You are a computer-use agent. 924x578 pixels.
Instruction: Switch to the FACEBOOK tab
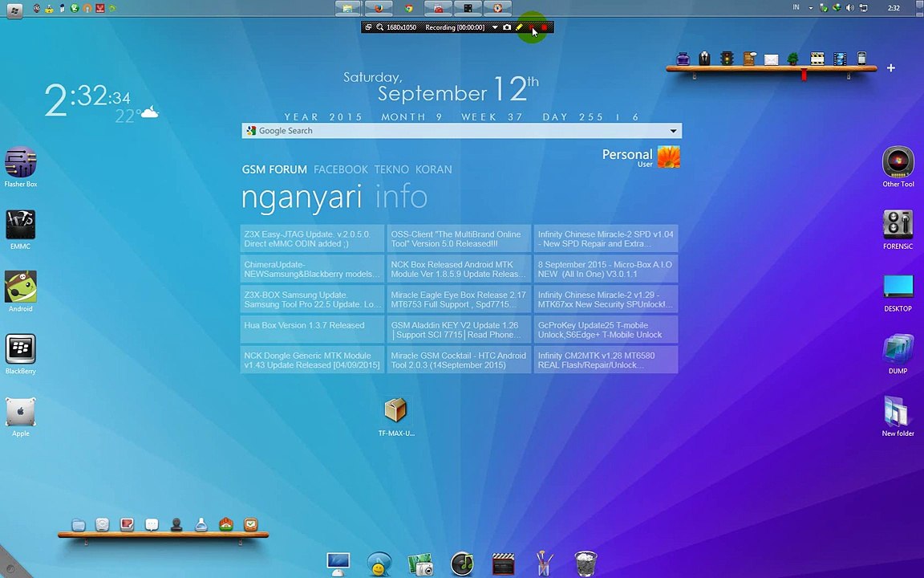pos(341,169)
